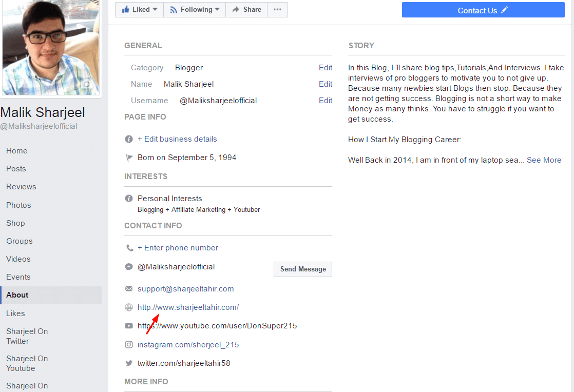Select the About tab
This screenshot has width=574, height=392.
click(x=51, y=295)
